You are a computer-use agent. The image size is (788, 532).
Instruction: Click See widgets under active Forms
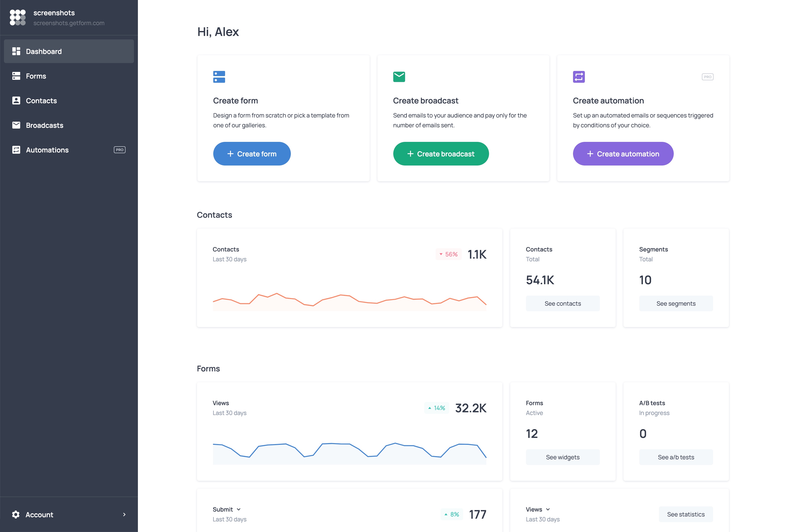coord(562,457)
